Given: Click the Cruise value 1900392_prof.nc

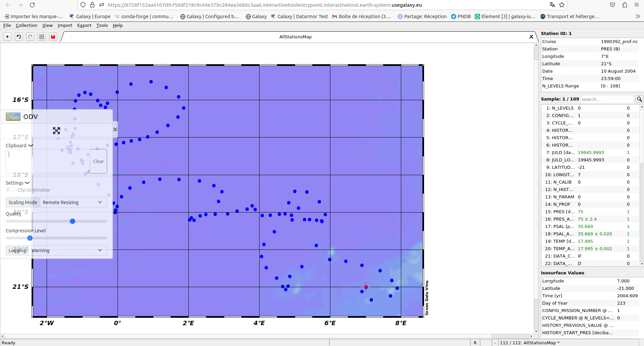Looking at the screenshot, I should 619,42.
